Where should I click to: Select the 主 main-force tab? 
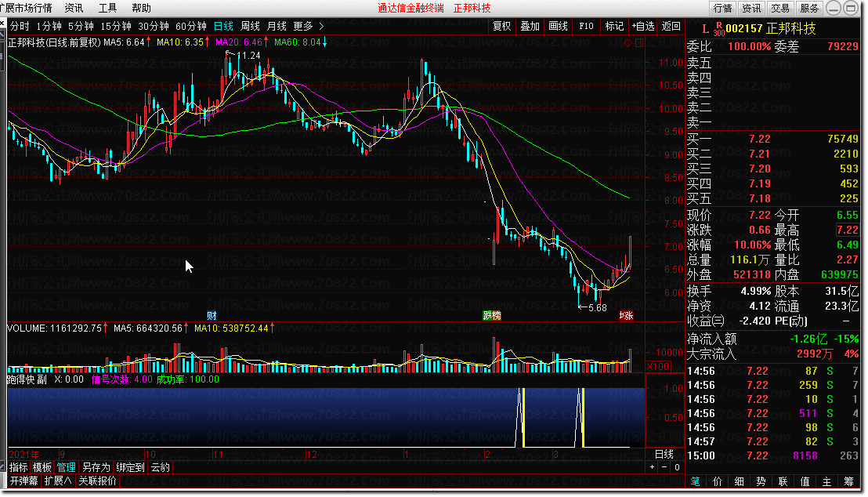826,481
